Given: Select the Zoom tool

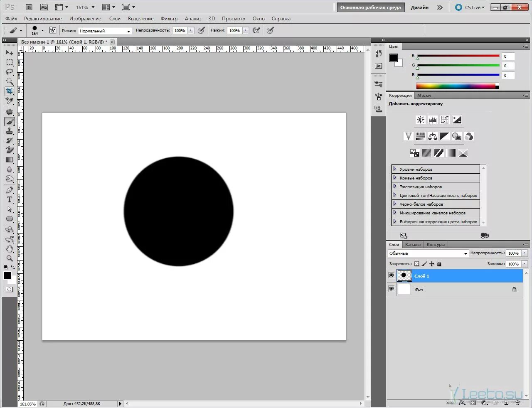Looking at the screenshot, I should (10, 258).
